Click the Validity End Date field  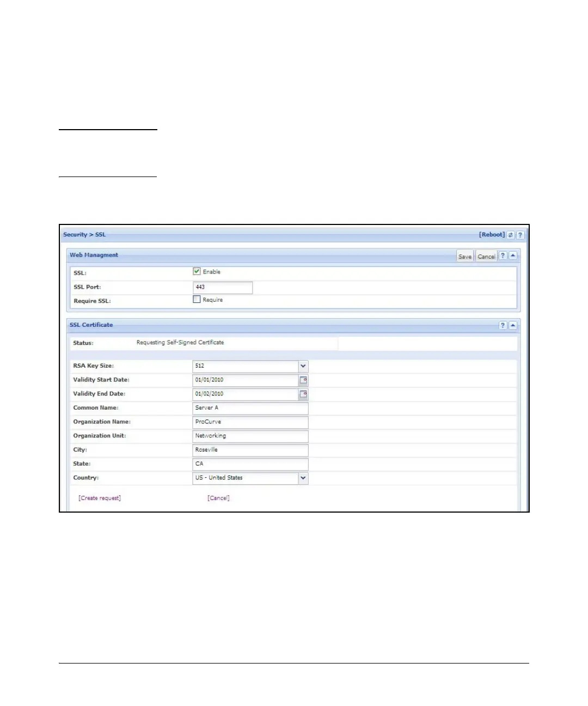click(245, 394)
